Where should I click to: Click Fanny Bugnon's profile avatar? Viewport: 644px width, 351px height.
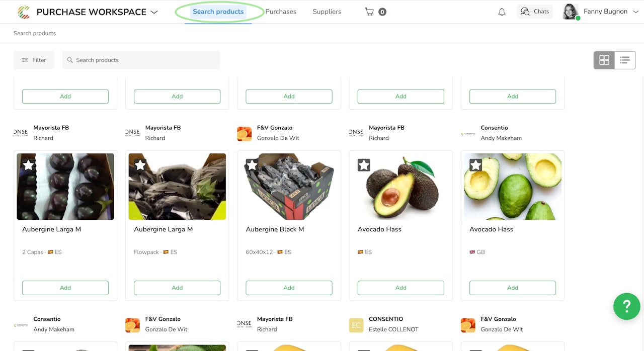(570, 12)
